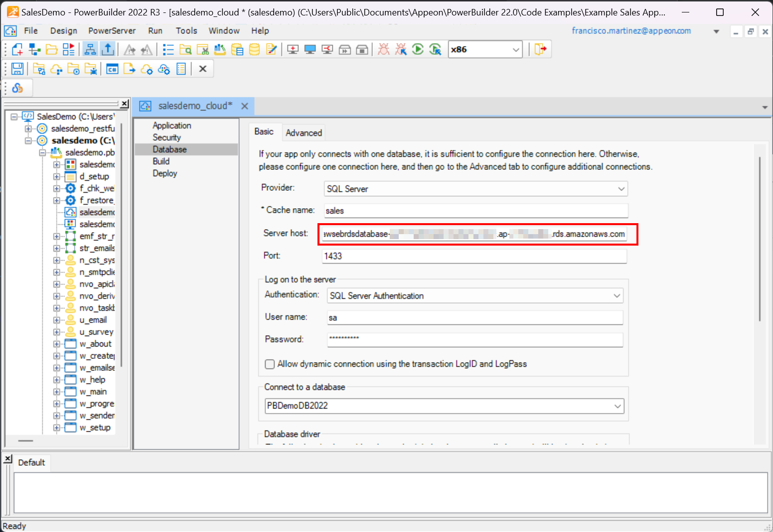Click the Password input field
Screen dimensions: 773x532
pyautogui.click(x=475, y=340)
